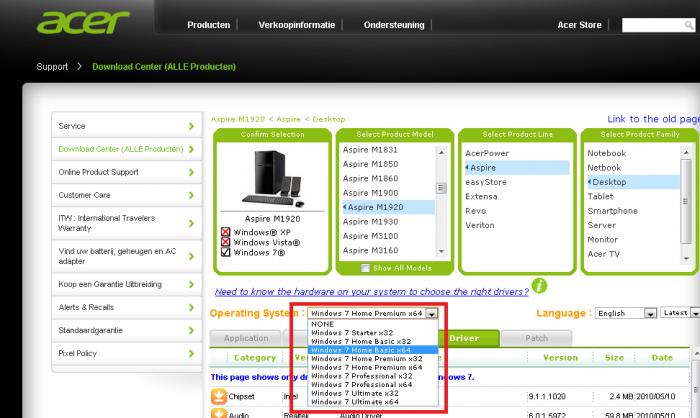Open Standaardgarantie sidebar item

point(127,330)
